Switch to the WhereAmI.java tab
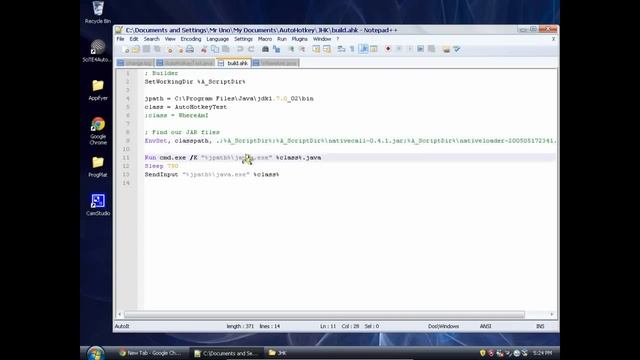Viewport: 640px width, 360px height. pyautogui.click(x=276, y=63)
